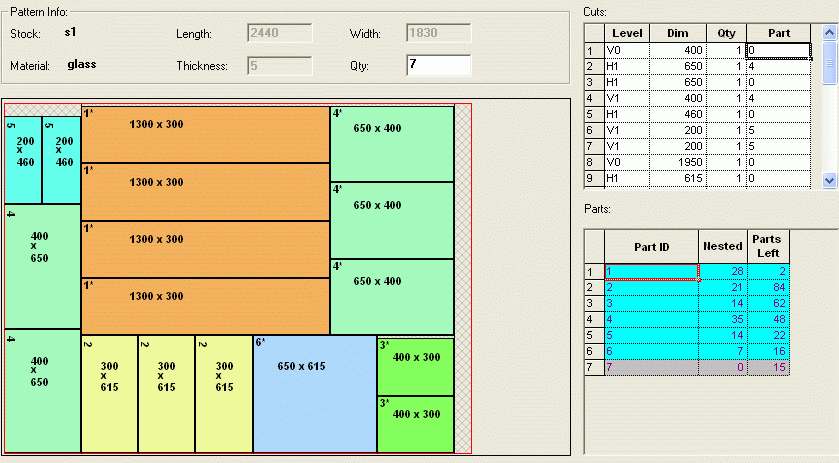This screenshot has width=839, height=463.
Task: Select the leftmost yellow 300 x 615 piece
Action: click(x=109, y=394)
